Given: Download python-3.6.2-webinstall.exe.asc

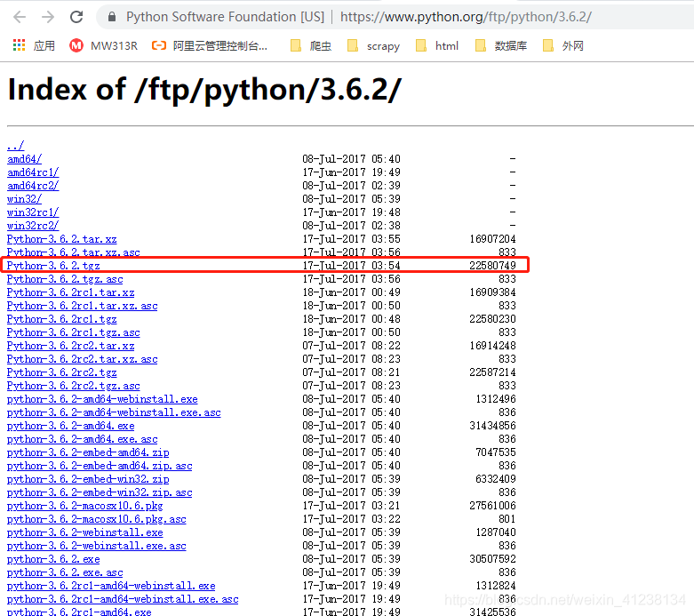Looking at the screenshot, I should pyautogui.click(x=97, y=546).
